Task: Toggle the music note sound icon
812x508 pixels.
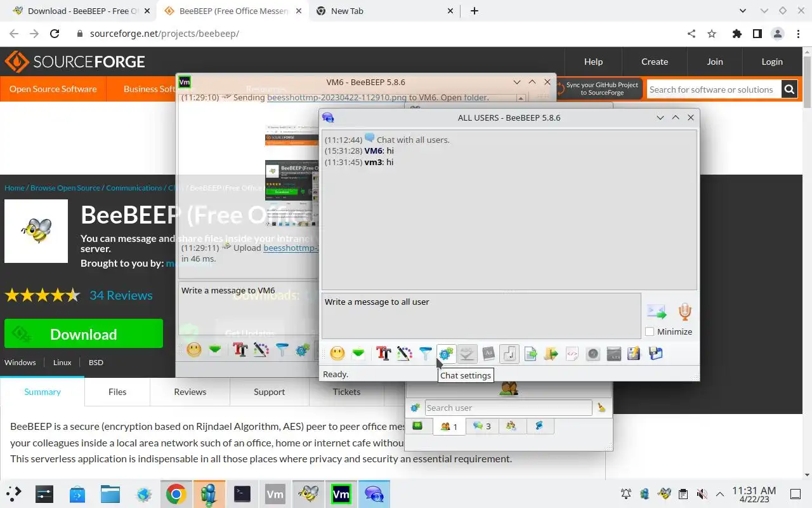Action: click(x=509, y=353)
